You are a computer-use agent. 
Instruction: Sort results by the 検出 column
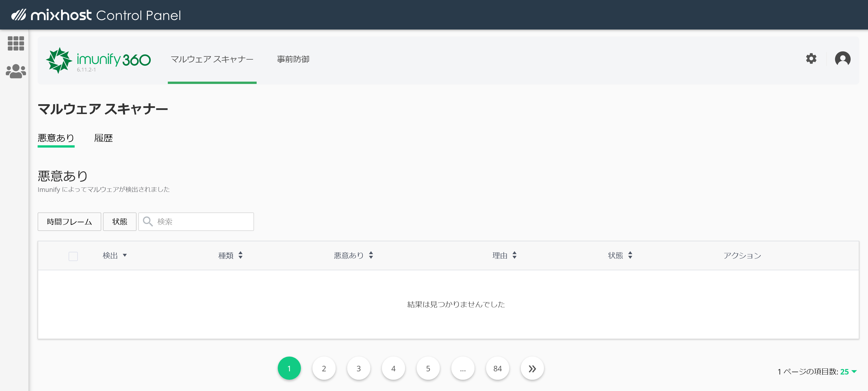tap(114, 256)
